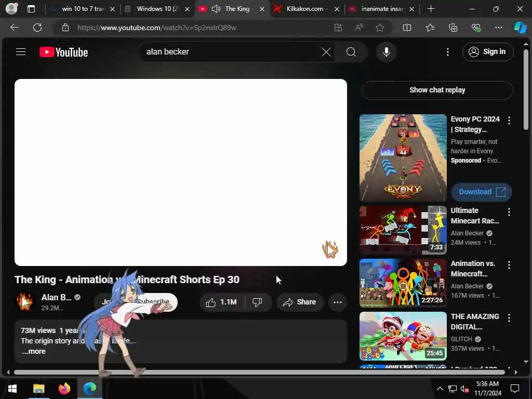
Task: Open more actions below the video
Action: tap(338, 302)
